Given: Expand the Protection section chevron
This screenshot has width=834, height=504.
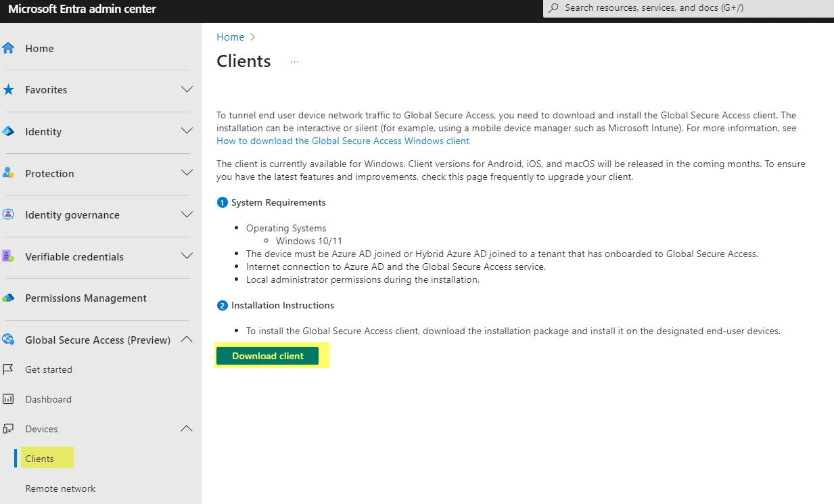Looking at the screenshot, I should (187, 173).
